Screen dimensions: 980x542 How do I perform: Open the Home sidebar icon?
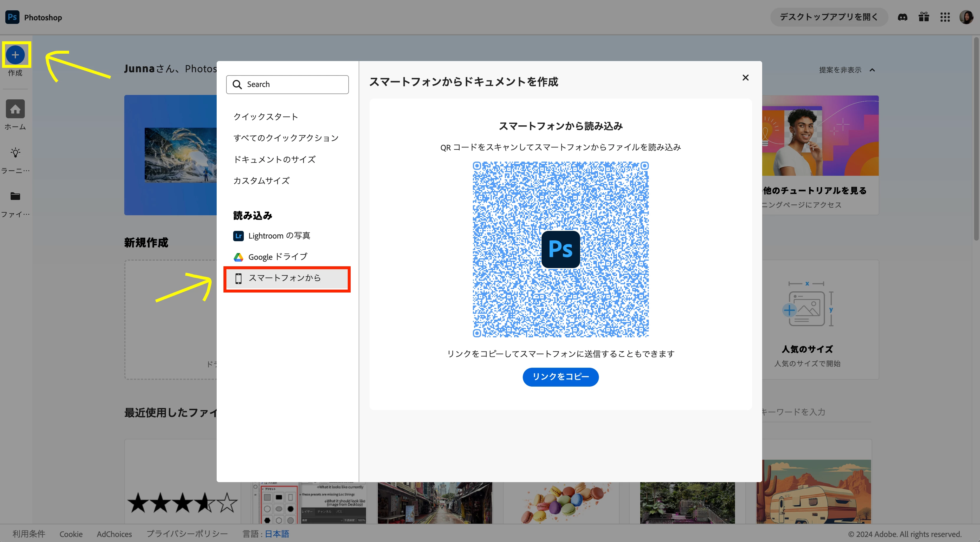(x=15, y=109)
